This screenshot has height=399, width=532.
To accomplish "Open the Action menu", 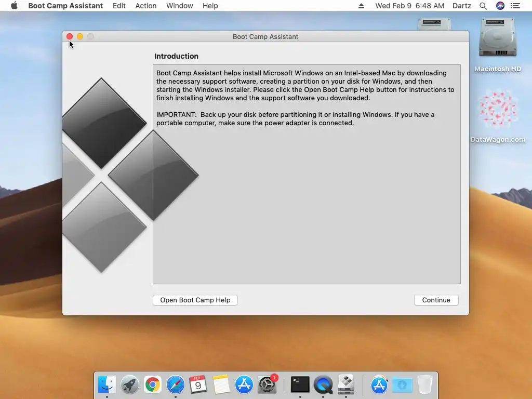I will coord(146,6).
